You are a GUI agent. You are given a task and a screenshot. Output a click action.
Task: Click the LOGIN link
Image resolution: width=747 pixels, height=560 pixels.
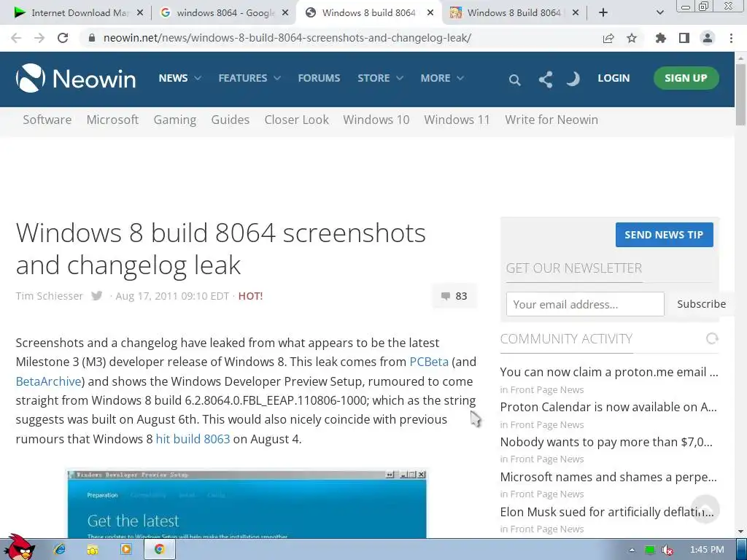[x=614, y=78]
